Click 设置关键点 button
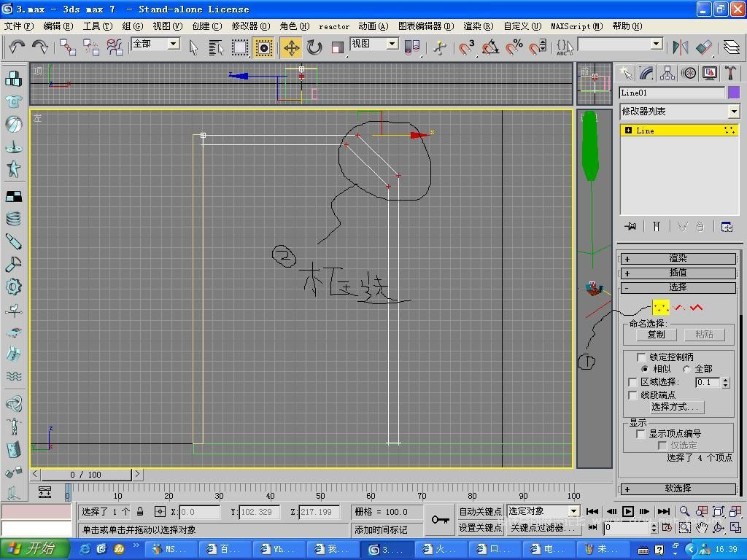 tap(480, 528)
